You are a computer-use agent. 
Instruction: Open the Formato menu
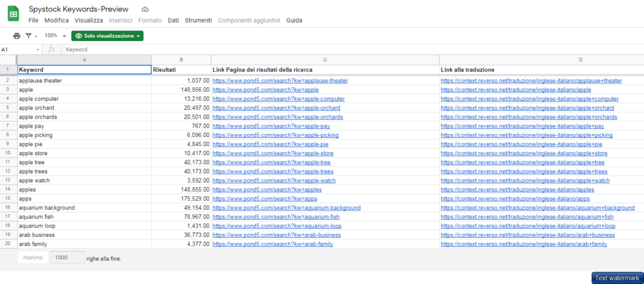pyautogui.click(x=150, y=20)
